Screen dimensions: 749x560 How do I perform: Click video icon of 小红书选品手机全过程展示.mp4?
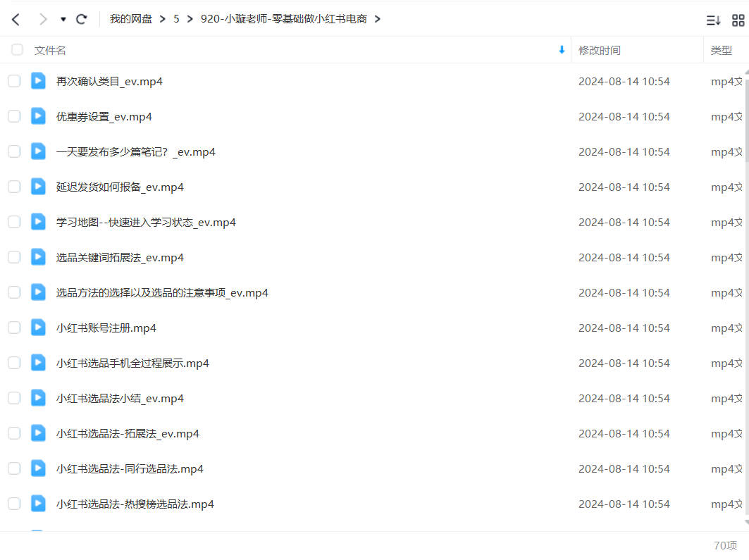pyautogui.click(x=38, y=362)
